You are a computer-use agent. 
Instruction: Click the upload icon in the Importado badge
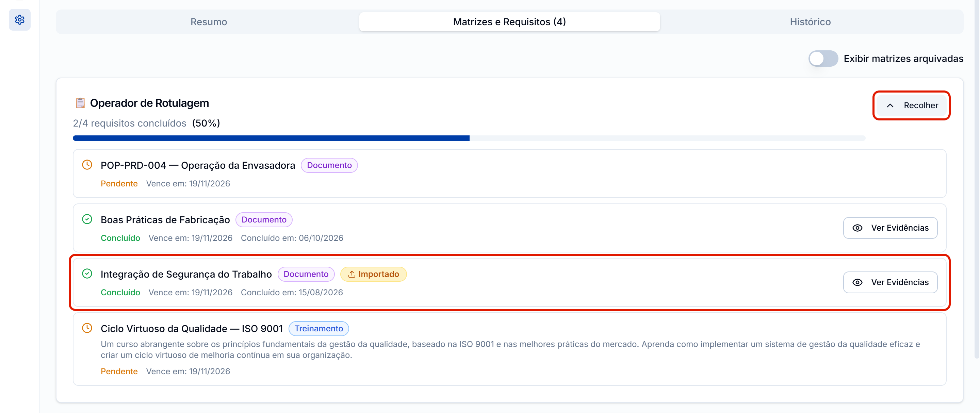coord(352,274)
